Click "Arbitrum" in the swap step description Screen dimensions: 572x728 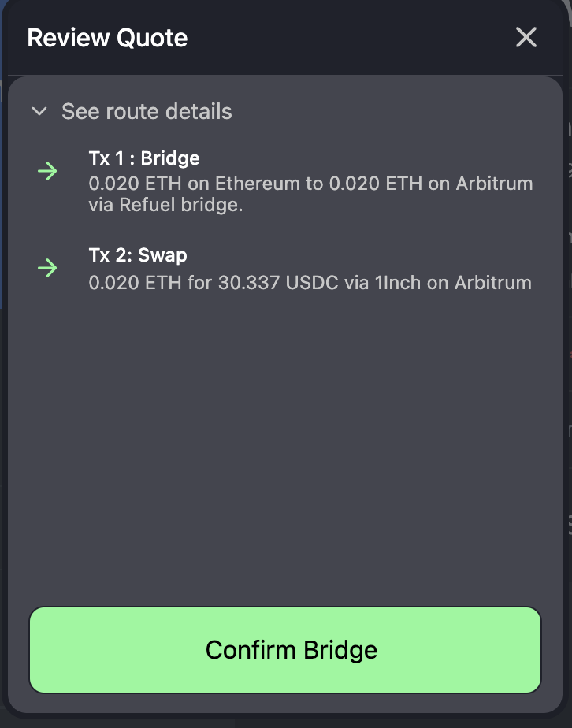(x=493, y=283)
